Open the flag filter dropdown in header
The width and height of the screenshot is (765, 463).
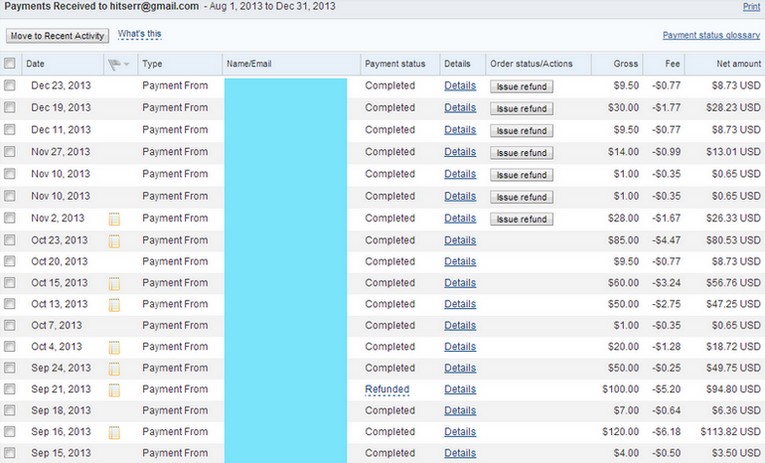119,64
